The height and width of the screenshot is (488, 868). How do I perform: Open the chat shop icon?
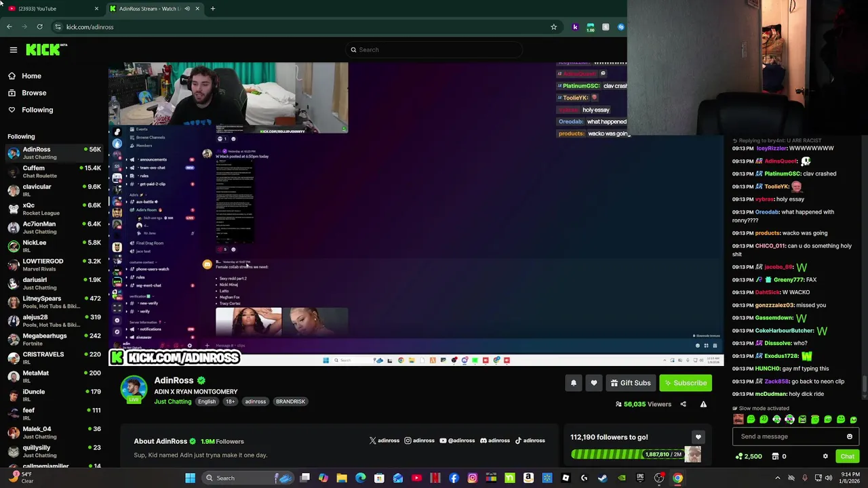775,456
